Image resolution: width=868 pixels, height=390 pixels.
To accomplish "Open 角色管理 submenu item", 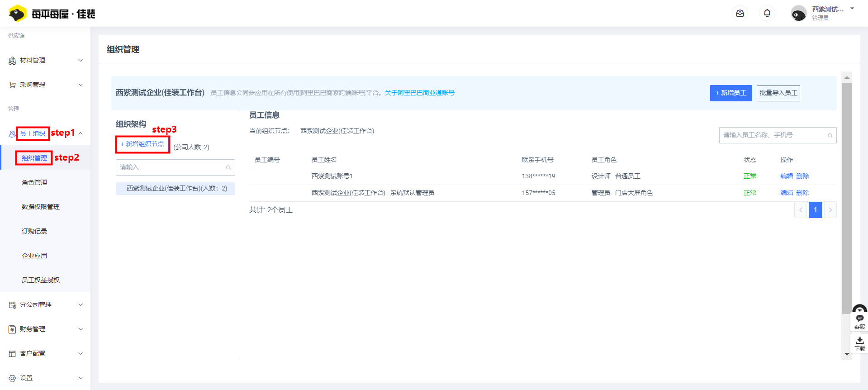I will point(34,182).
